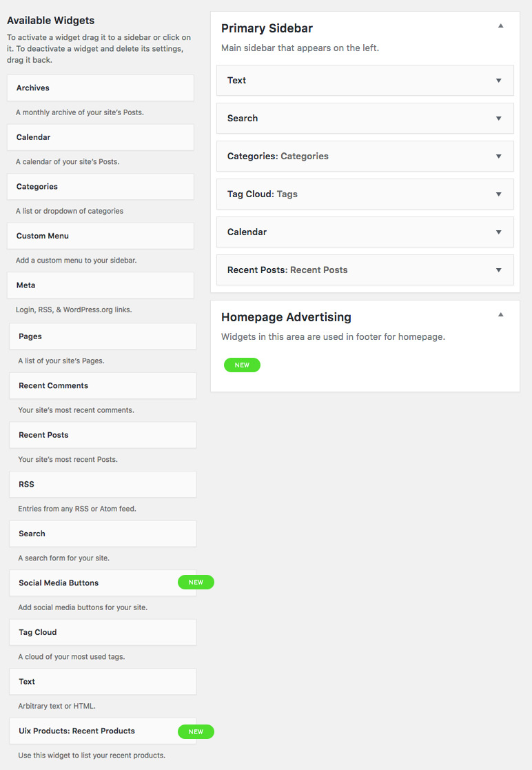This screenshot has height=770, width=532.
Task: Select the Pages available widget
Action: pyautogui.click(x=102, y=336)
